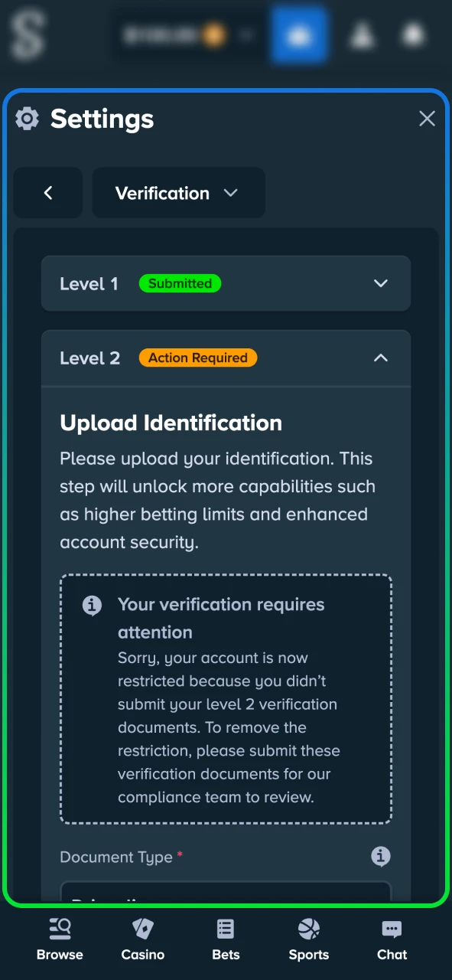Open the Casino section from bottom navigation
Viewport: 452px width, 980px height.
click(x=142, y=938)
